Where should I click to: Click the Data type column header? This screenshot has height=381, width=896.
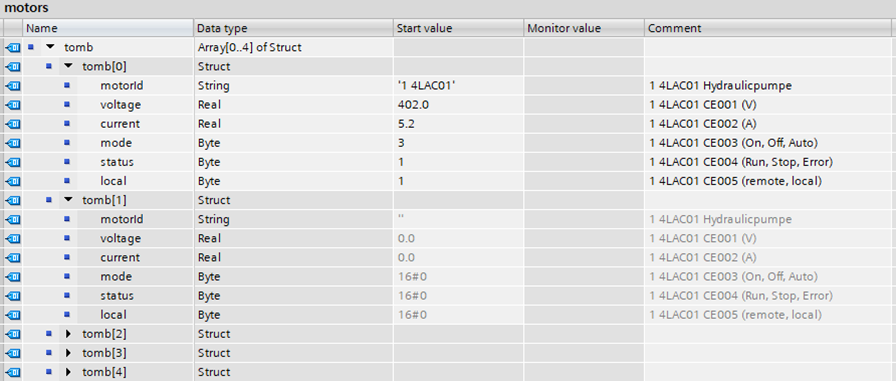tap(294, 28)
